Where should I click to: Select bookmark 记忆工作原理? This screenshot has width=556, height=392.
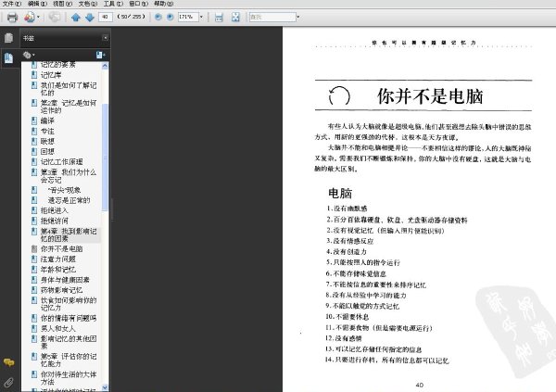coord(61,162)
